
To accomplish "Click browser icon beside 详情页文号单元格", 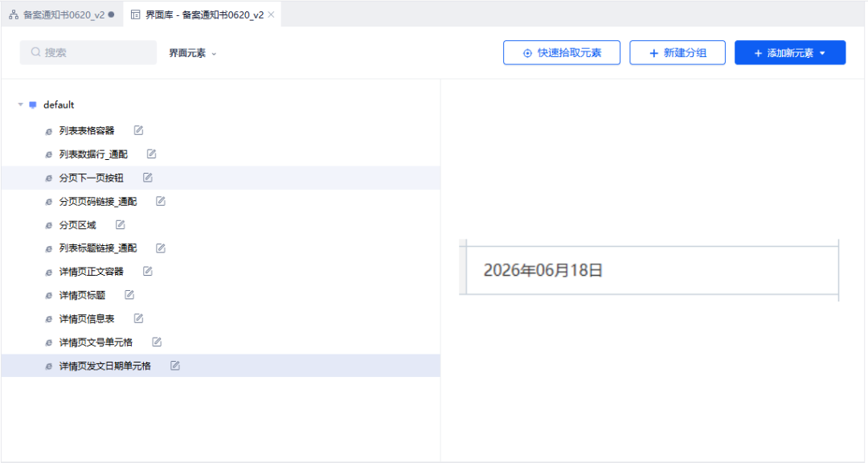I will [49, 342].
